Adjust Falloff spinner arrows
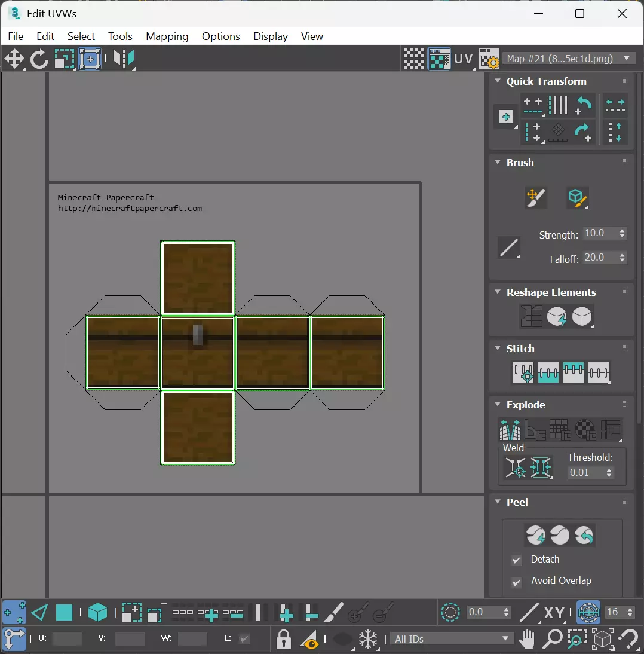Image resolution: width=644 pixels, height=654 pixels. point(622,258)
